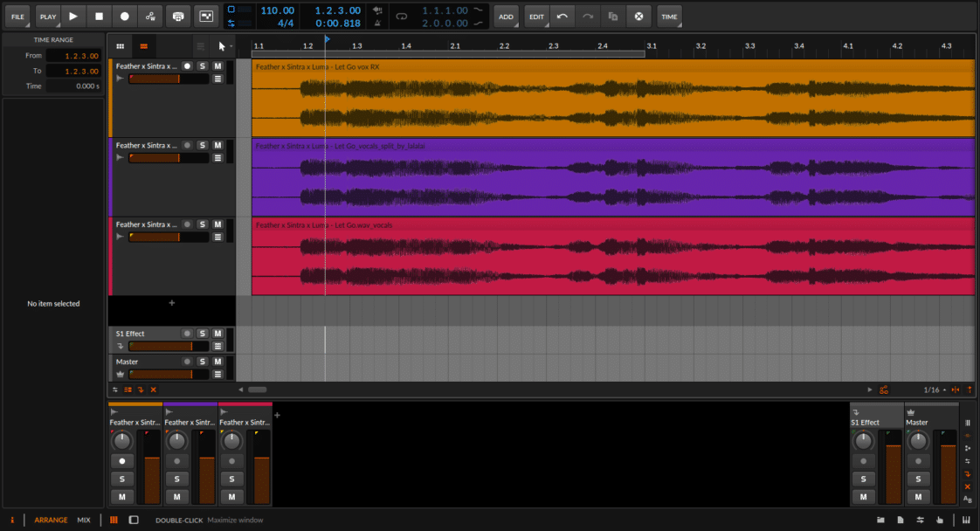This screenshot has height=531, width=980.
Task: Open the first track's hamburger options menu
Action: 218,77
